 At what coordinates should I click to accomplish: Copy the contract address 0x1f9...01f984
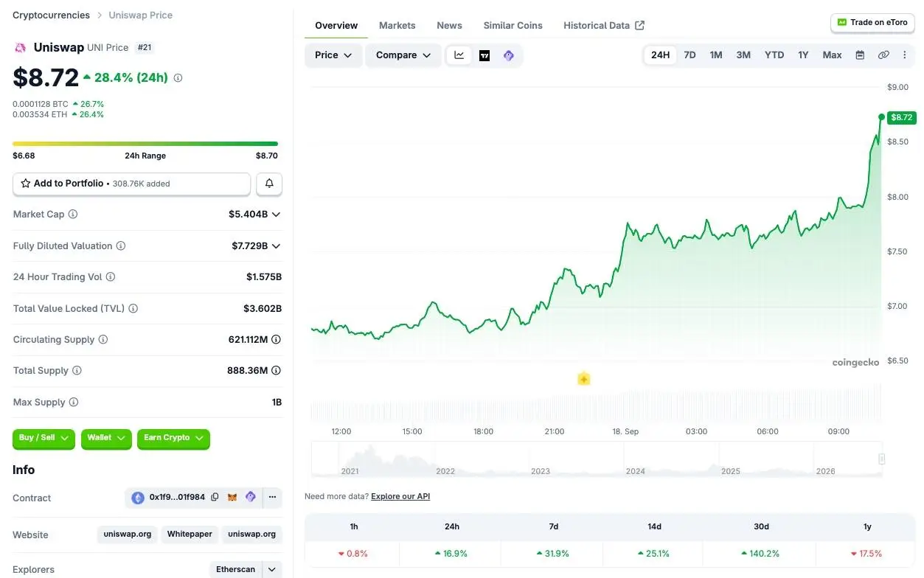coord(215,498)
